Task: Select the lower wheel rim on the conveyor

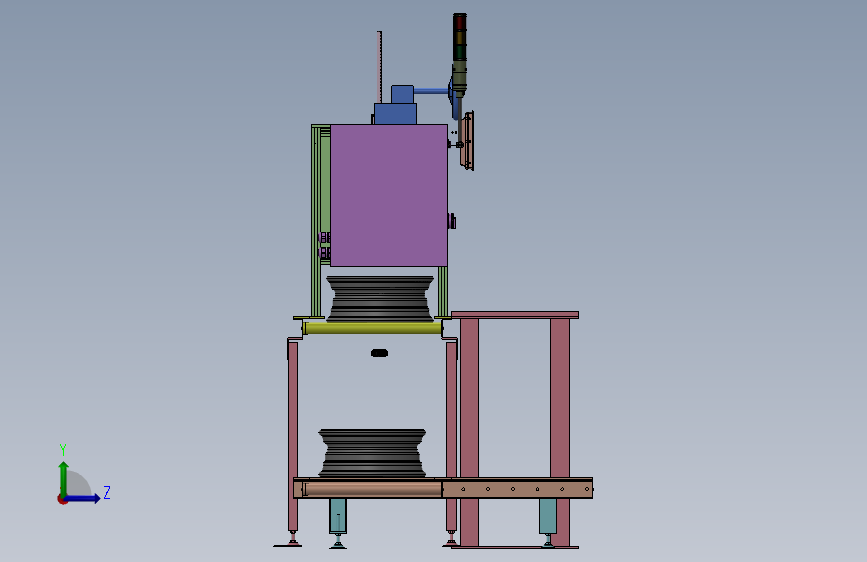Action: [372, 453]
